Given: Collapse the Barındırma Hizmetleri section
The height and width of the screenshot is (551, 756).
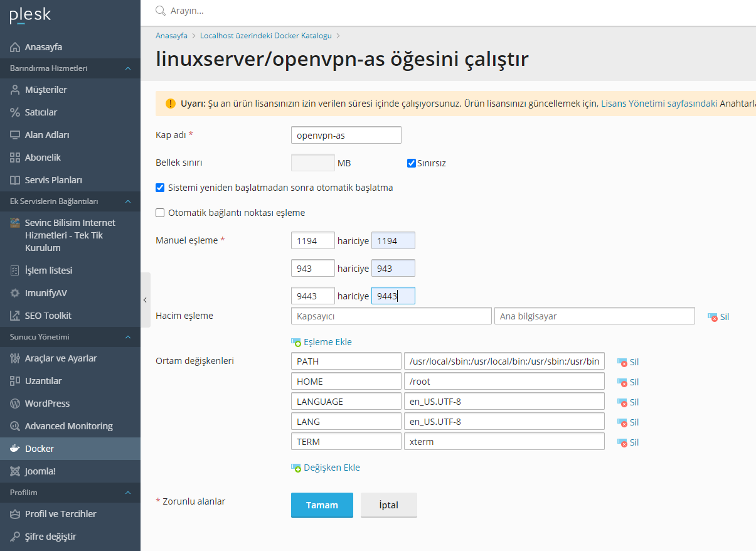Looking at the screenshot, I should 128,68.
